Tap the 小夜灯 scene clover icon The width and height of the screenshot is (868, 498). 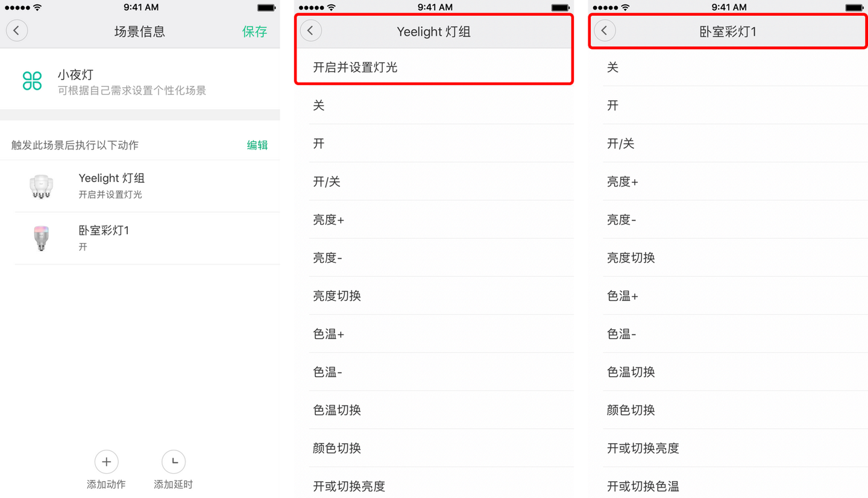(x=32, y=81)
